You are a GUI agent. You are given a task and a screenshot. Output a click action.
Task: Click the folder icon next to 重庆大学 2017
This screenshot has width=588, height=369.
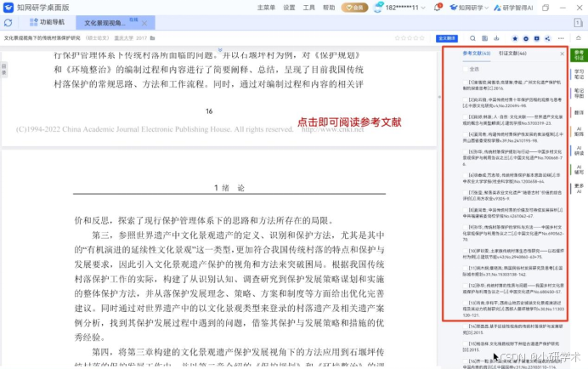[x=152, y=38]
